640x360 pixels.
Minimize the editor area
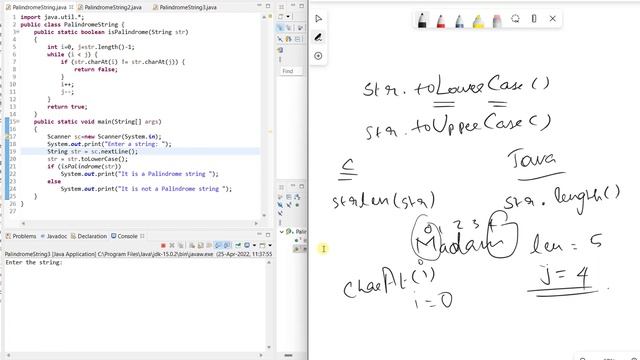259,5
